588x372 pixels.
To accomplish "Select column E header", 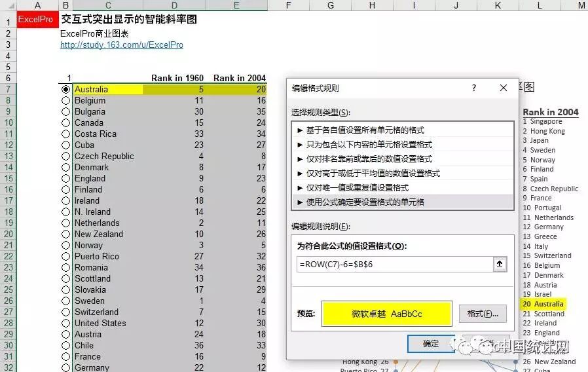I will (236, 5).
